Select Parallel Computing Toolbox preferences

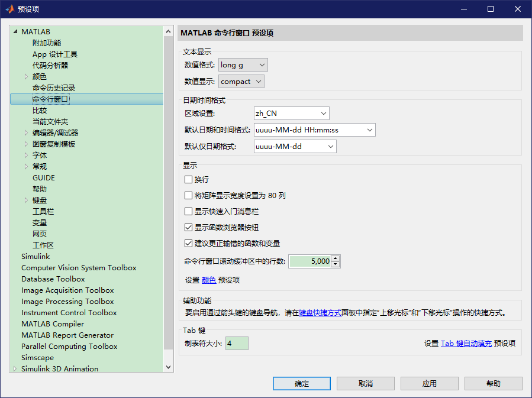(69, 346)
